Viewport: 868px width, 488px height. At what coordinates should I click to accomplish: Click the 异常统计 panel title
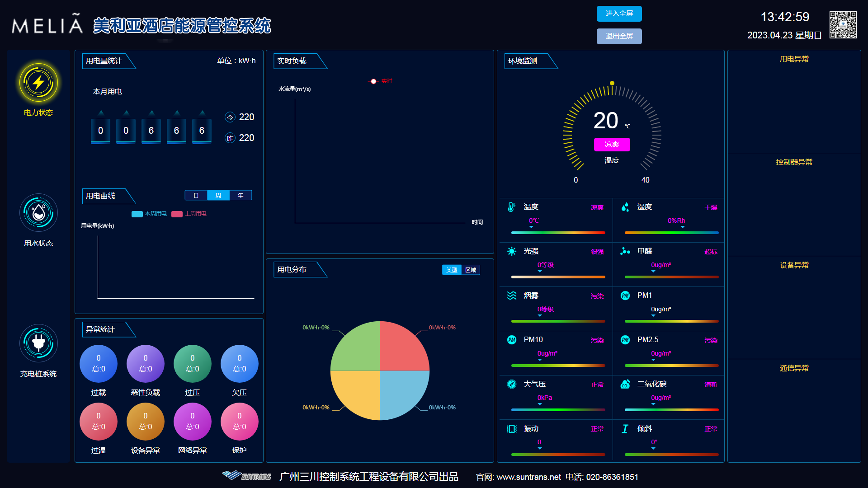click(x=100, y=329)
